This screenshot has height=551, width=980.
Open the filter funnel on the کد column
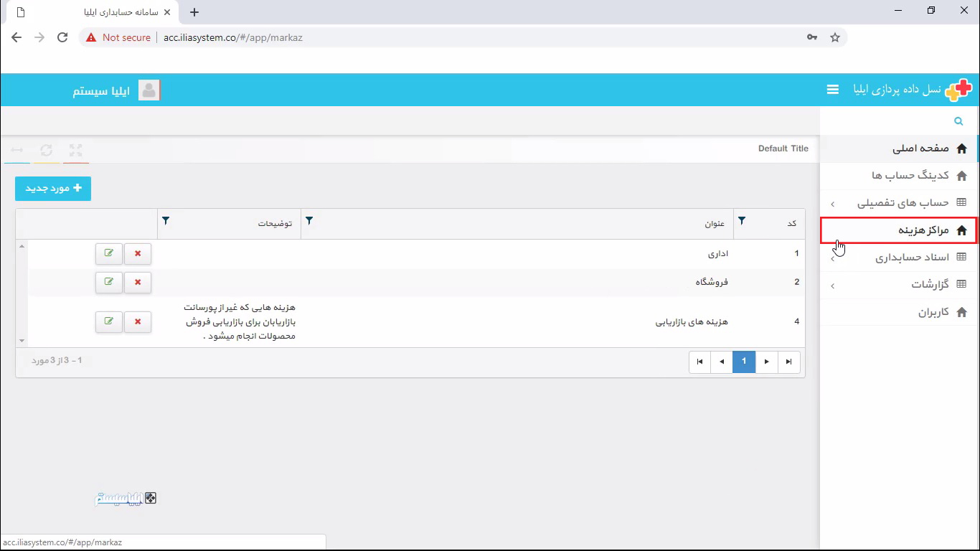point(742,221)
